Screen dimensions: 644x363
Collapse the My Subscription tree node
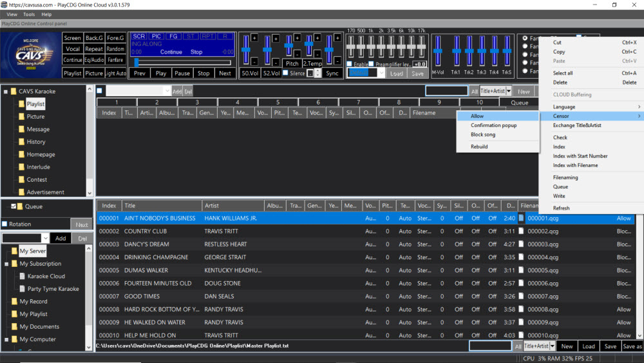(6, 264)
